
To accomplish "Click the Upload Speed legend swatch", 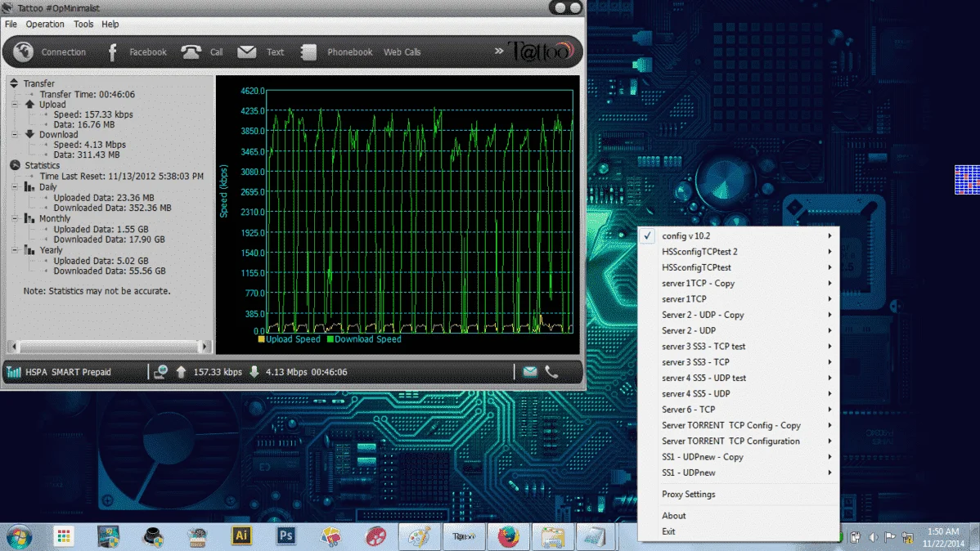I will [261, 339].
